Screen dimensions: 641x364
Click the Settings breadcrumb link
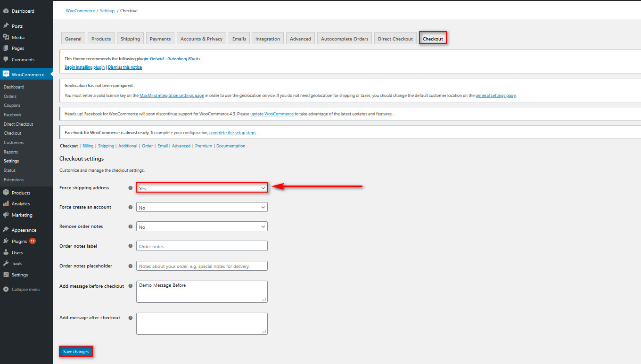(107, 10)
